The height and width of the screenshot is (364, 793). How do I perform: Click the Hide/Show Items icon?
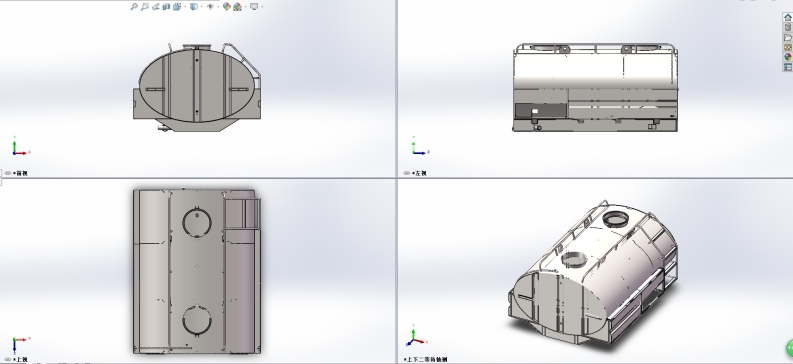pos(210,7)
